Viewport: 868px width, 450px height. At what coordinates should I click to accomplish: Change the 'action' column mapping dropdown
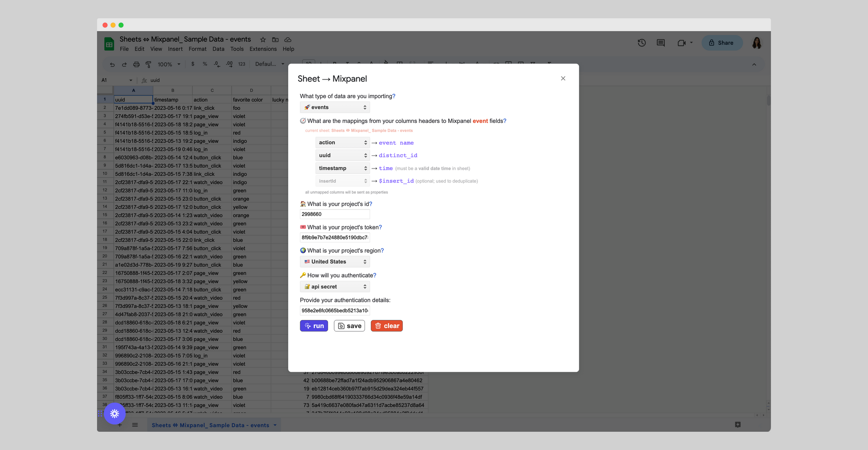coord(342,142)
